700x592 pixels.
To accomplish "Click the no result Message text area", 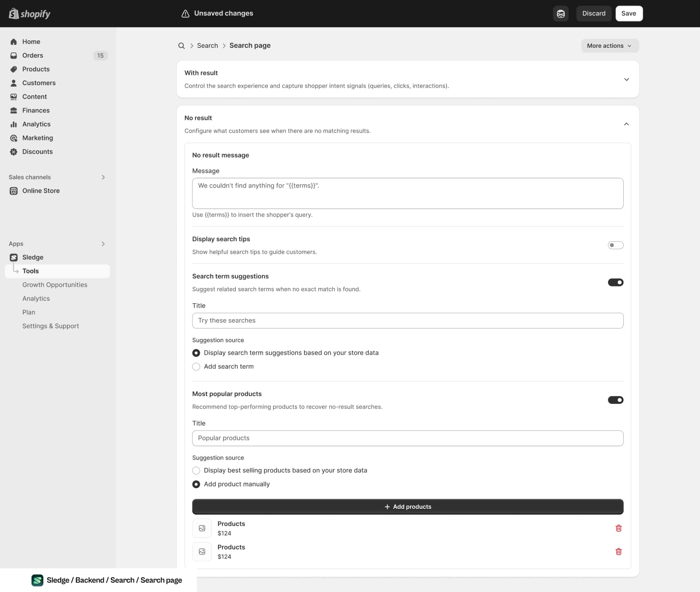I will [x=408, y=194].
